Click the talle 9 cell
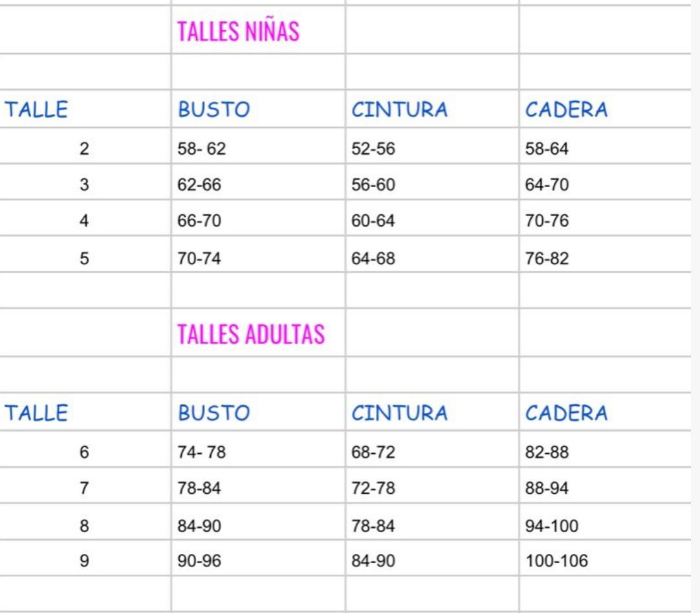Screen dimensions: 700x613 [x=84, y=561]
